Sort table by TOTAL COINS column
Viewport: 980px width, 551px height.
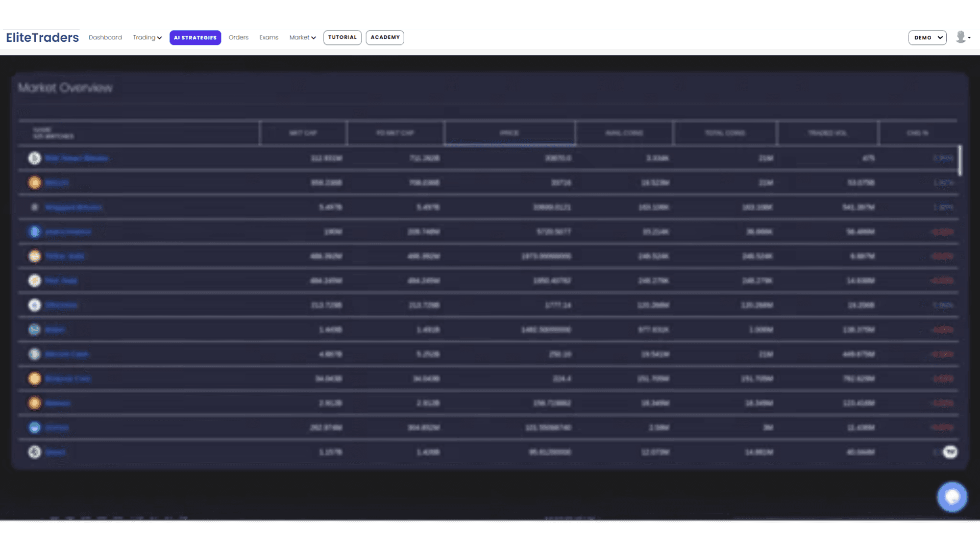725,133
